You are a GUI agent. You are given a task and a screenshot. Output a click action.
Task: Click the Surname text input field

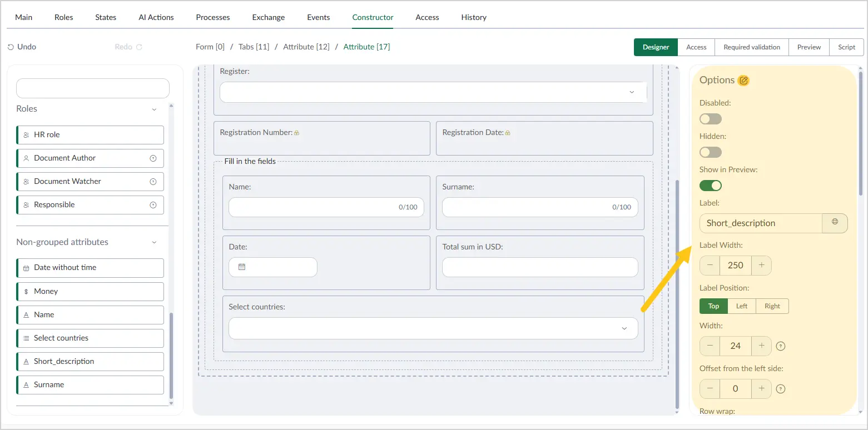pos(540,207)
